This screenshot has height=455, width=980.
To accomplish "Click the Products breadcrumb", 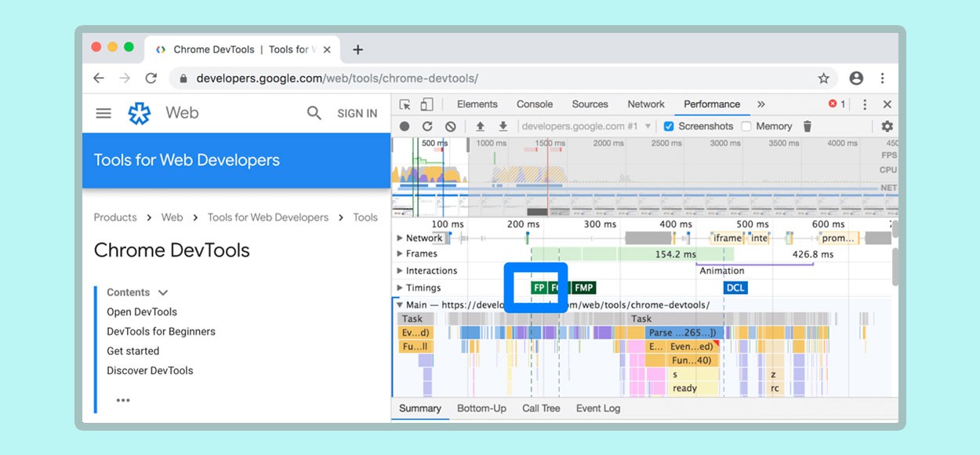I will (x=115, y=217).
